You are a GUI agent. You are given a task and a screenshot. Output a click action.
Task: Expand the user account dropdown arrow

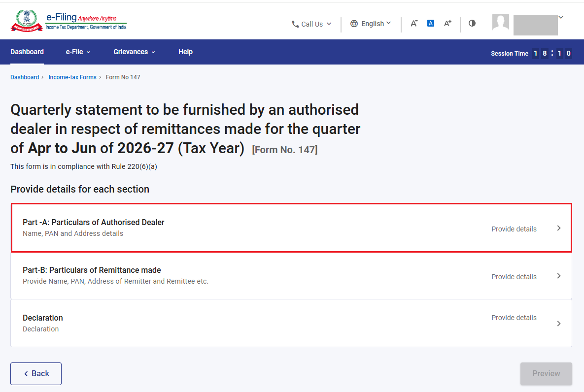[561, 17]
